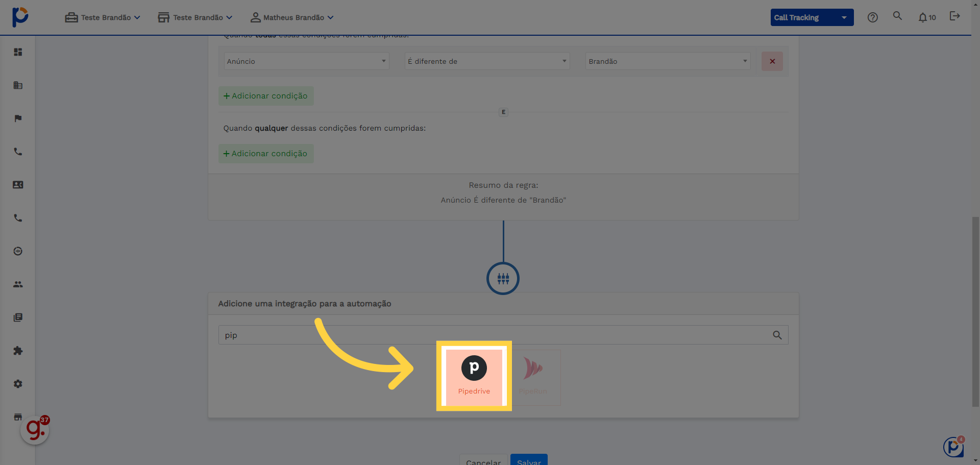Open notifications bell with 10 alerts
980x465 pixels.
click(927, 17)
